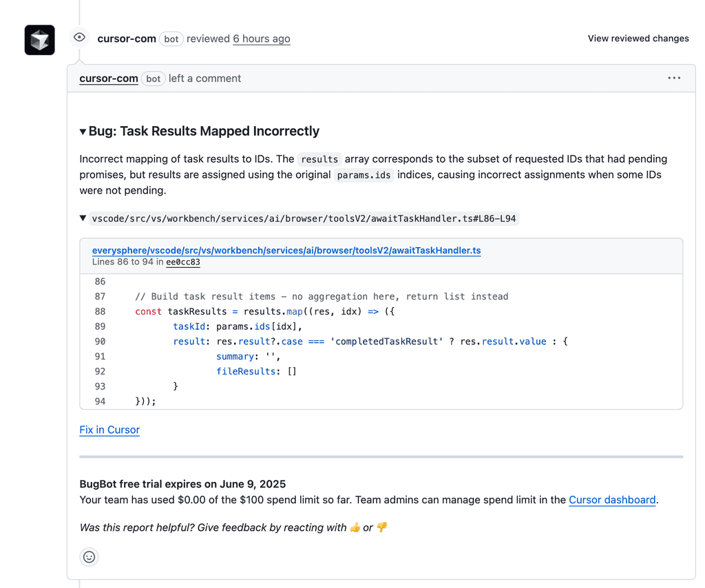The image size is (705, 588).
Task: Open commit ee0cc83 from the snippet header
Action: point(183,262)
